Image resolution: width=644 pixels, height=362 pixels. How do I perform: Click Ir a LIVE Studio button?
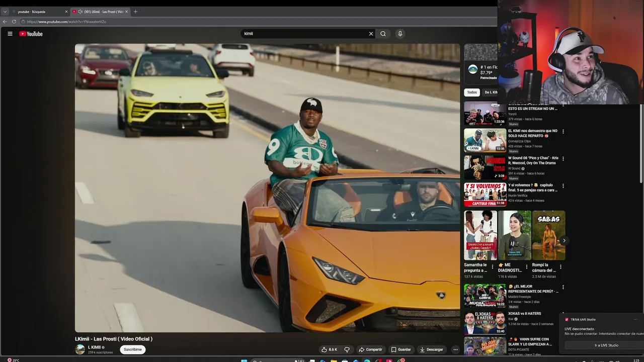[606, 345]
